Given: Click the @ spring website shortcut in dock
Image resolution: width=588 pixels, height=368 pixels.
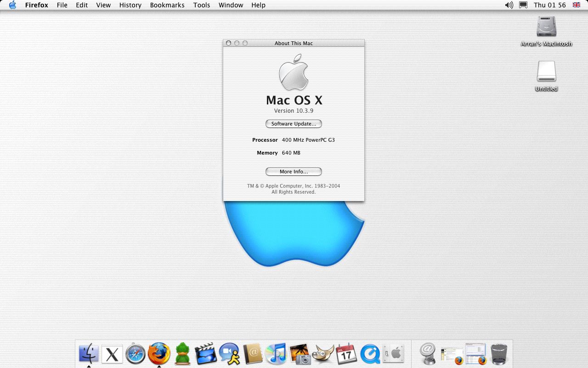Looking at the screenshot, I should (x=428, y=354).
